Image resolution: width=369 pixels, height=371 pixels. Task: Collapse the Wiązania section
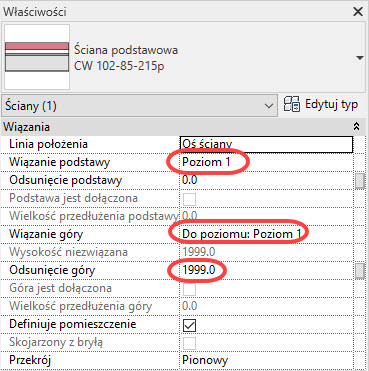pos(357,127)
